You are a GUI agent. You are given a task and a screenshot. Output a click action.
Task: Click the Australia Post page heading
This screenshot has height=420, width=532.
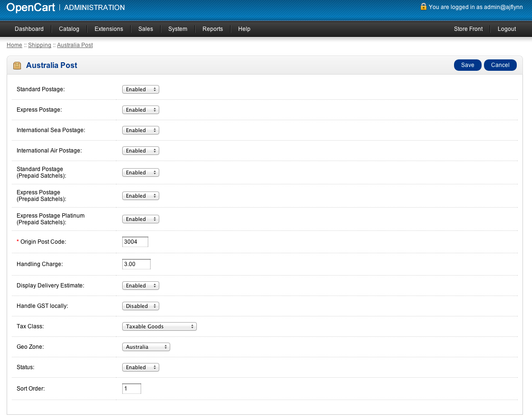(x=51, y=66)
